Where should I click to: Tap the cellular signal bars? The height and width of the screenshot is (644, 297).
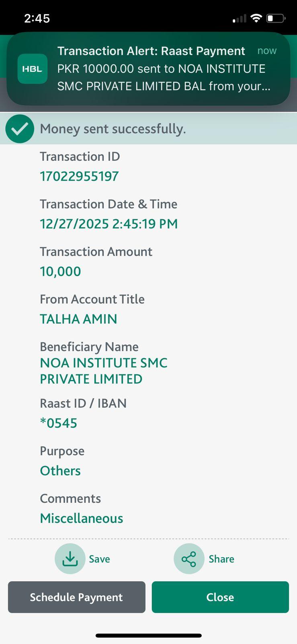(x=240, y=19)
